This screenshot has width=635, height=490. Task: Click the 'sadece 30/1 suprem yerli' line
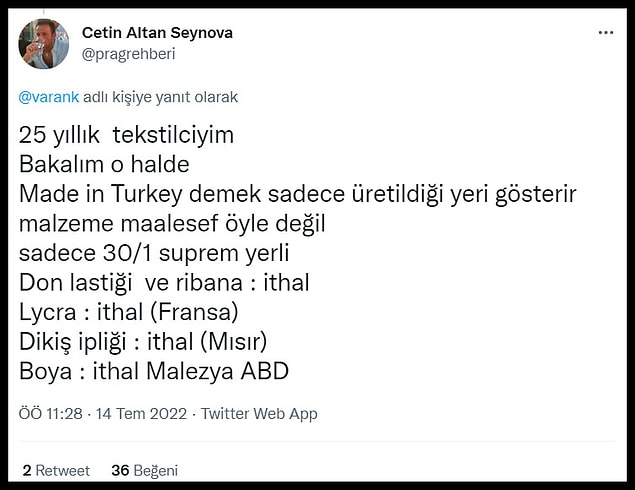(x=154, y=253)
